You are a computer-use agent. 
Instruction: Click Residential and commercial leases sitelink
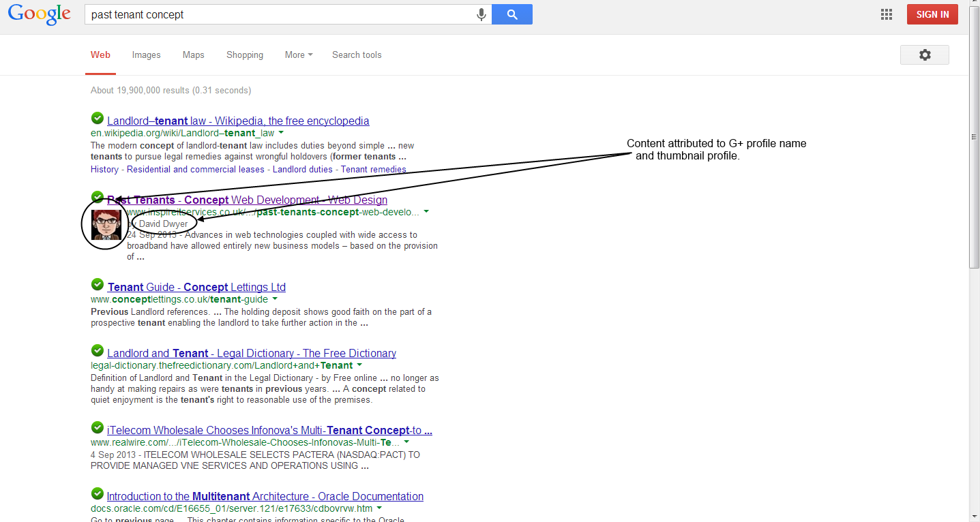point(196,169)
